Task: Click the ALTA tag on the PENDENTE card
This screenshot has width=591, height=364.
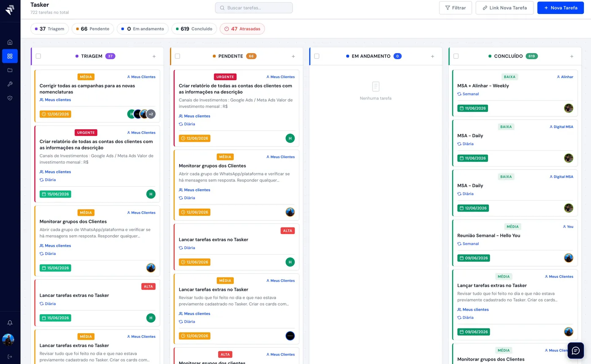Action: tap(287, 231)
